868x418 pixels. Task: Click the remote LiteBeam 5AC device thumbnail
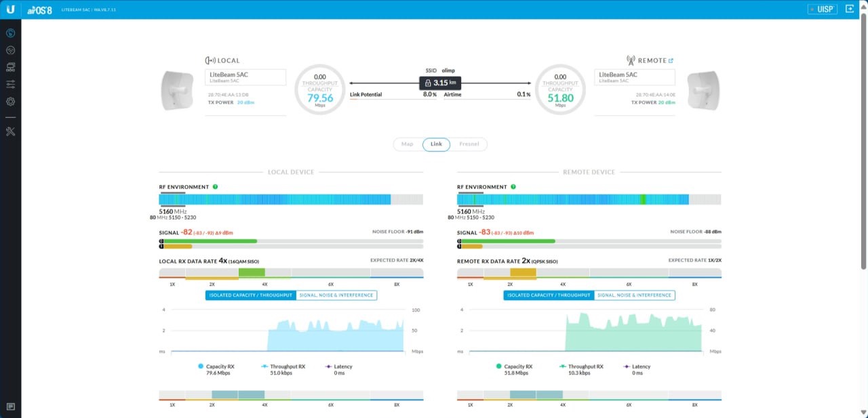tap(703, 90)
